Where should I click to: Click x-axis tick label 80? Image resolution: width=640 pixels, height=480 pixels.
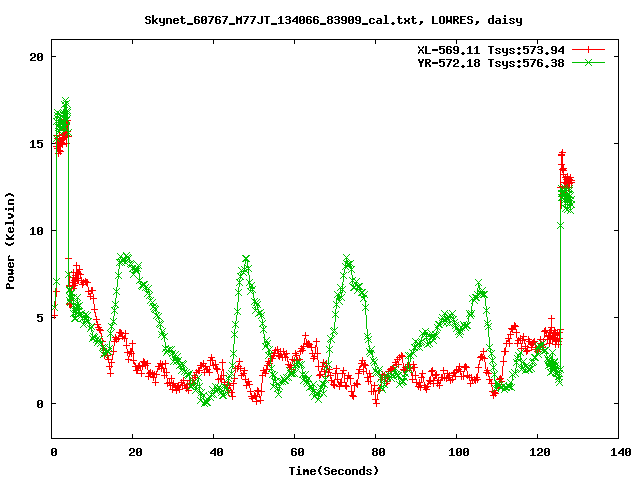click(x=378, y=452)
